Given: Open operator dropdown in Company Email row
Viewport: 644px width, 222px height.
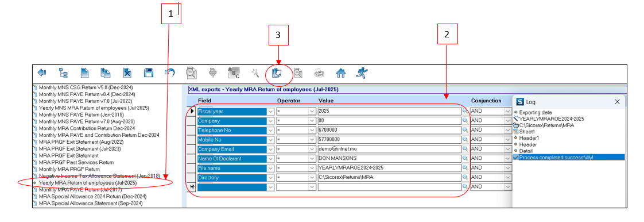Looking at the screenshot, I should (312, 149).
